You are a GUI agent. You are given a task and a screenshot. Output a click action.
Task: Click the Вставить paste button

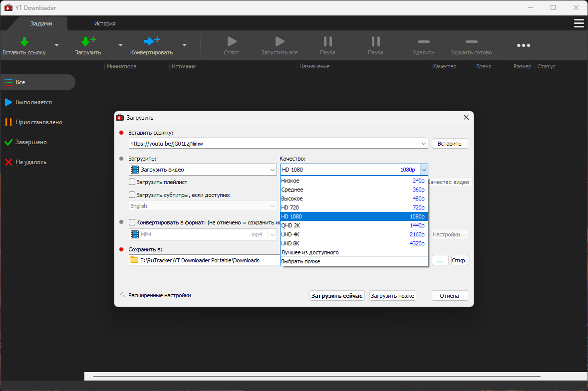point(450,144)
